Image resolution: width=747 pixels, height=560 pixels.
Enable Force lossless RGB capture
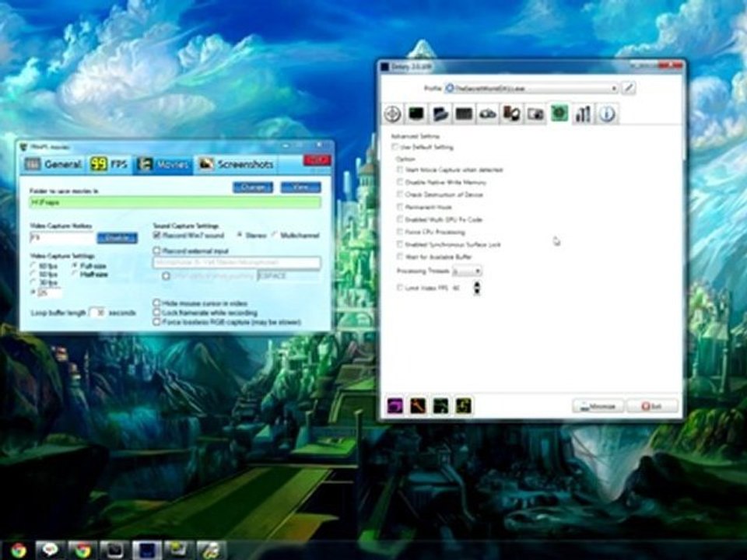click(156, 322)
